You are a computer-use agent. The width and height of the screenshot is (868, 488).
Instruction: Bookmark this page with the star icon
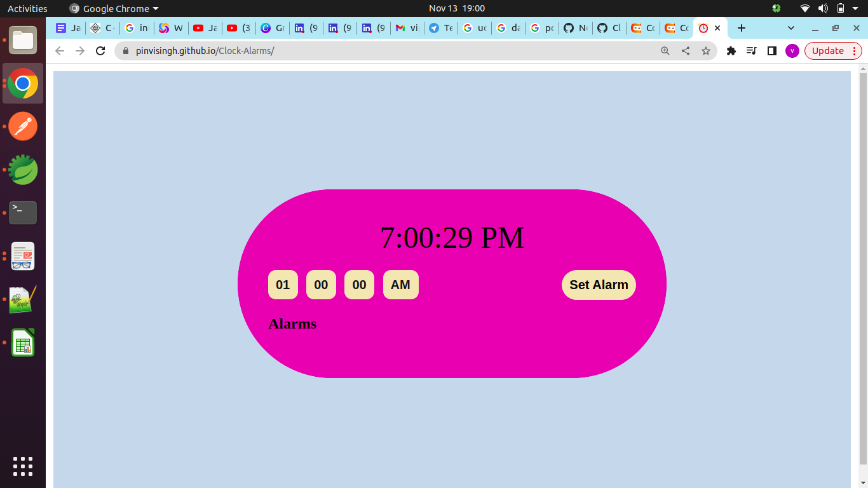pyautogui.click(x=706, y=51)
